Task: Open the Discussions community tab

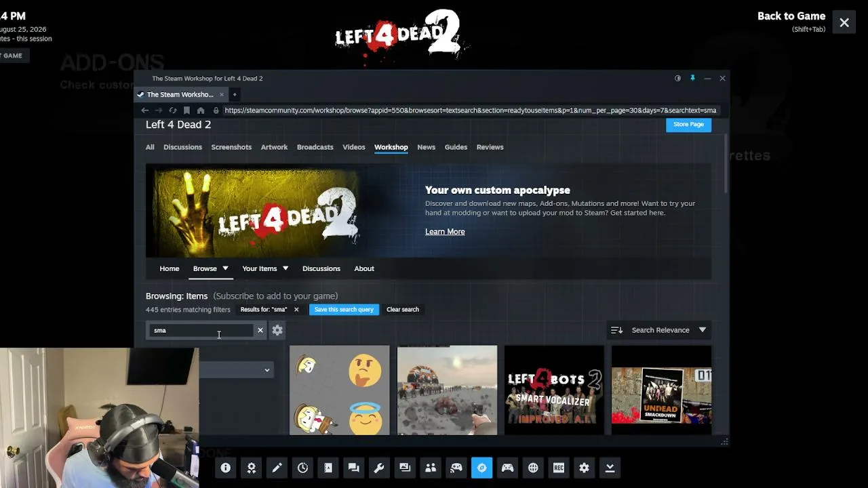Action: tap(182, 147)
